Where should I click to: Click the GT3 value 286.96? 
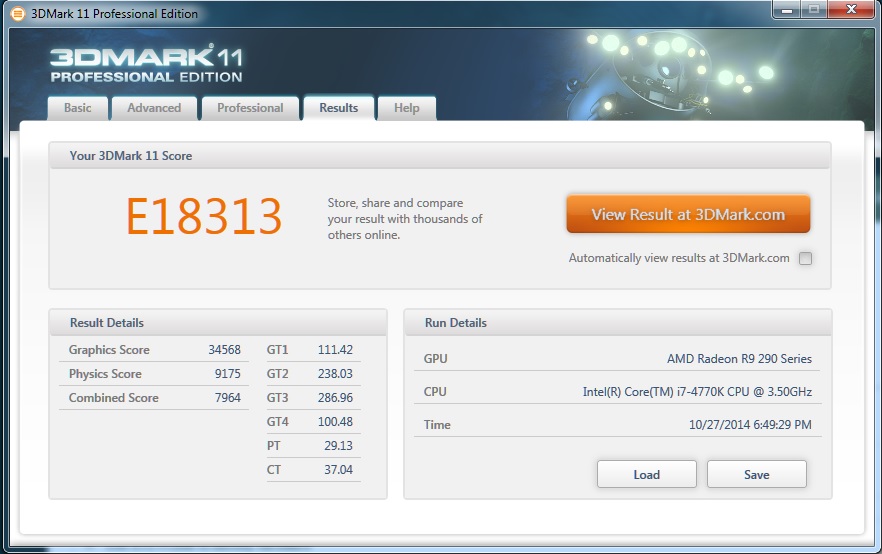(x=335, y=398)
